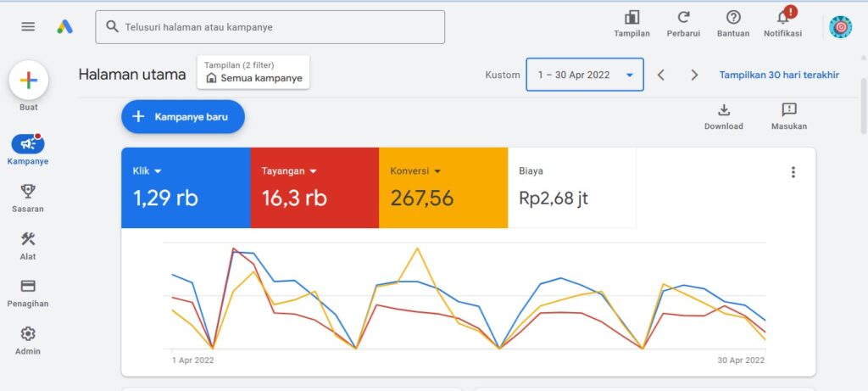Expand the Konversi metric dropdown
The height and width of the screenshot is (391, 868).
(437, 171)
